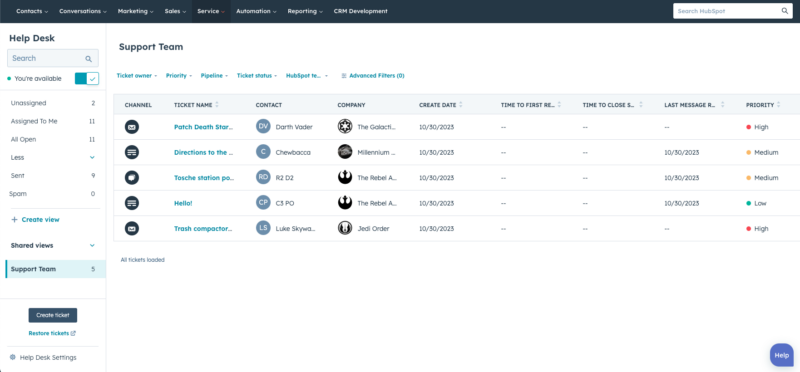Select the Sent view

point(53,176)
